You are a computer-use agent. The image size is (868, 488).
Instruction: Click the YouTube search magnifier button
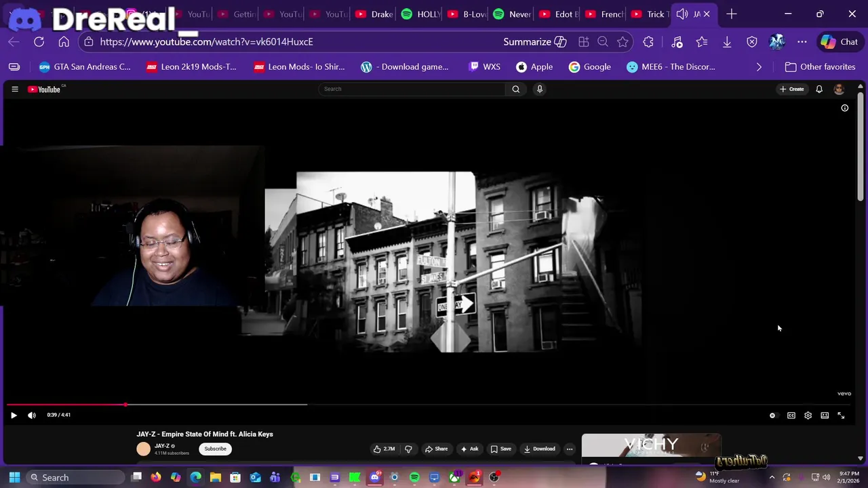coord(516,89)
